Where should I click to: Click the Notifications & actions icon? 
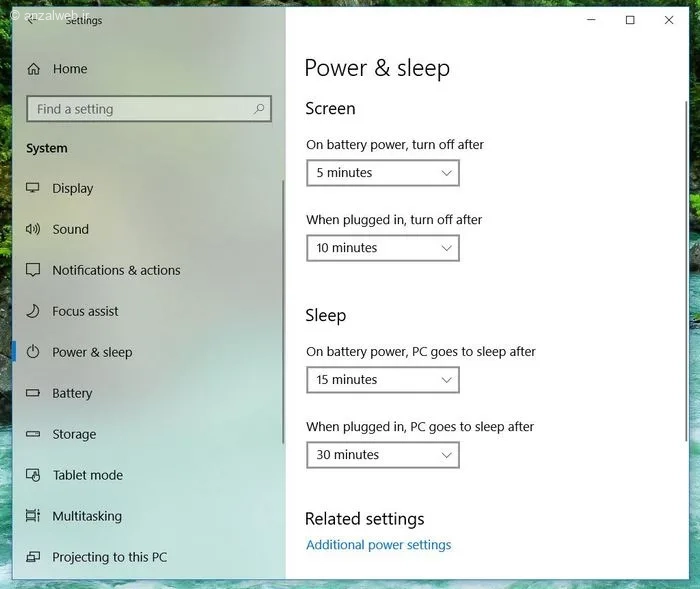point(33,270)
